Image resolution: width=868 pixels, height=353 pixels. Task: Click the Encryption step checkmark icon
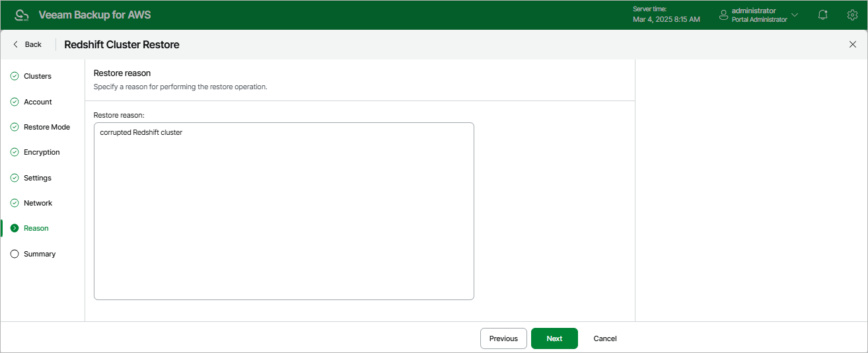click(15, 152)
